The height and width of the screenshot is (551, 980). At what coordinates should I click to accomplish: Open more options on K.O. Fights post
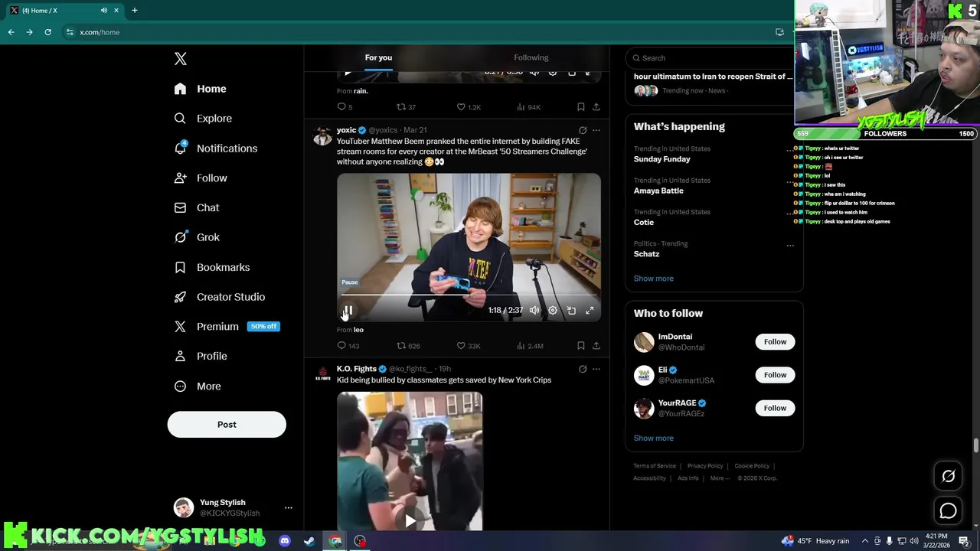coord(596,370)
